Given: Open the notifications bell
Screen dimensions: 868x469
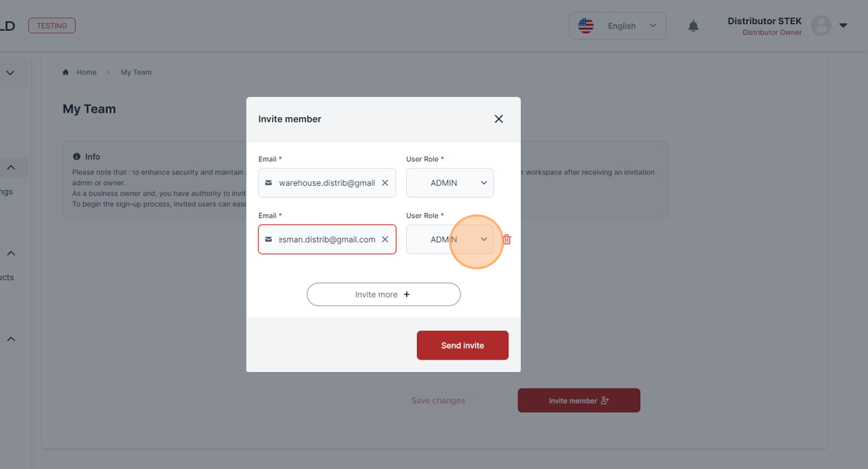Looking at the screenshot, I should click(693, 26).
